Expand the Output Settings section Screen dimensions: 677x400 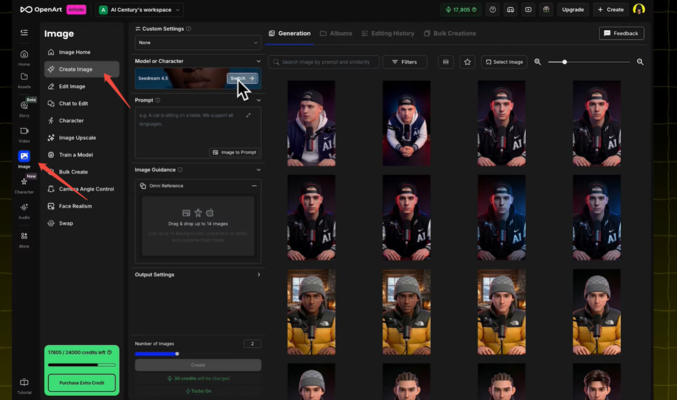tap(198, 274)
